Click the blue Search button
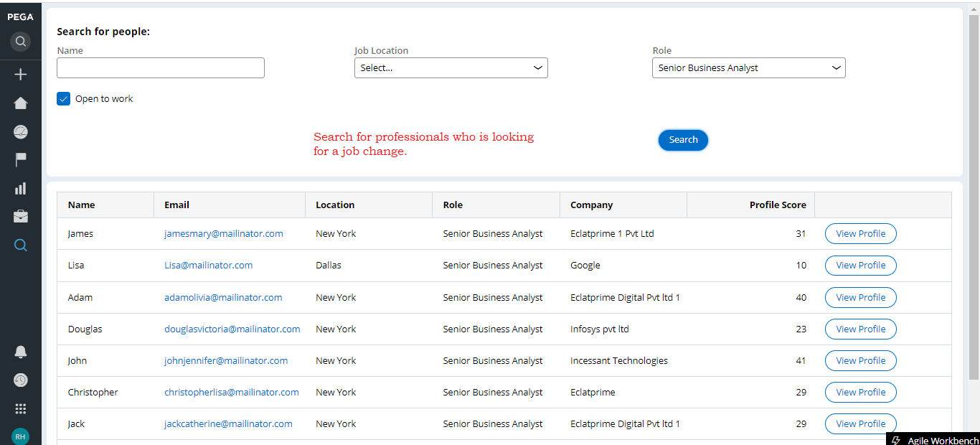Viewport: 980px width, 445px height. 683,140
